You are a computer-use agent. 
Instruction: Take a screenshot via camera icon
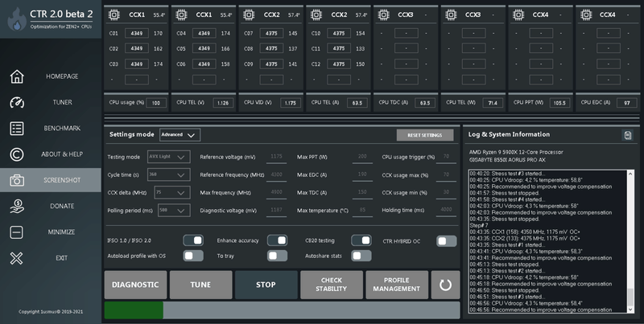pyautogui.click(x=16, y=180)
